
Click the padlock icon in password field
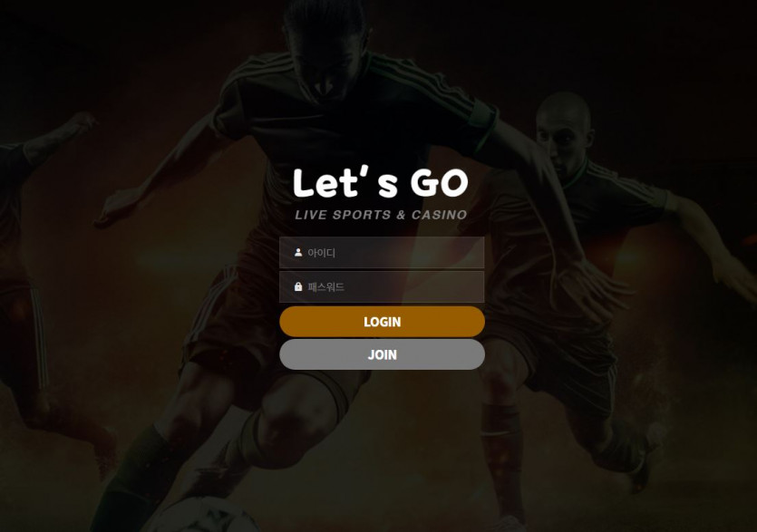[x=298, y=286]
